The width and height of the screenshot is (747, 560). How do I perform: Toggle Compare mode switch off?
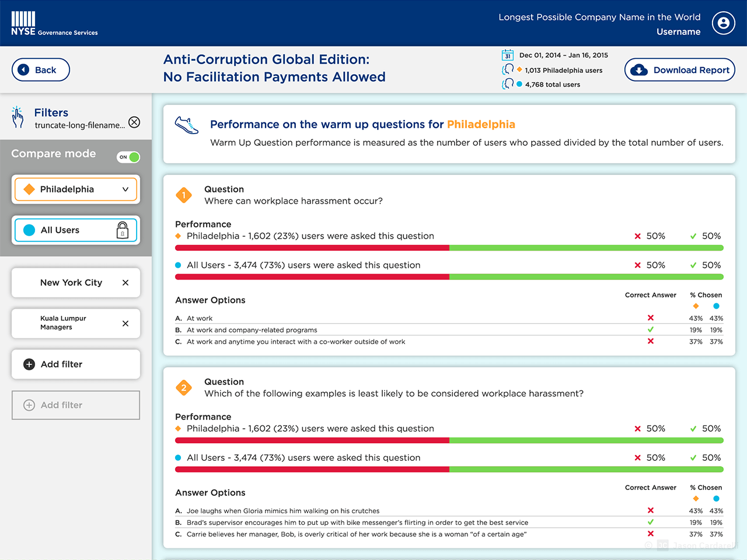click(128, 157)
